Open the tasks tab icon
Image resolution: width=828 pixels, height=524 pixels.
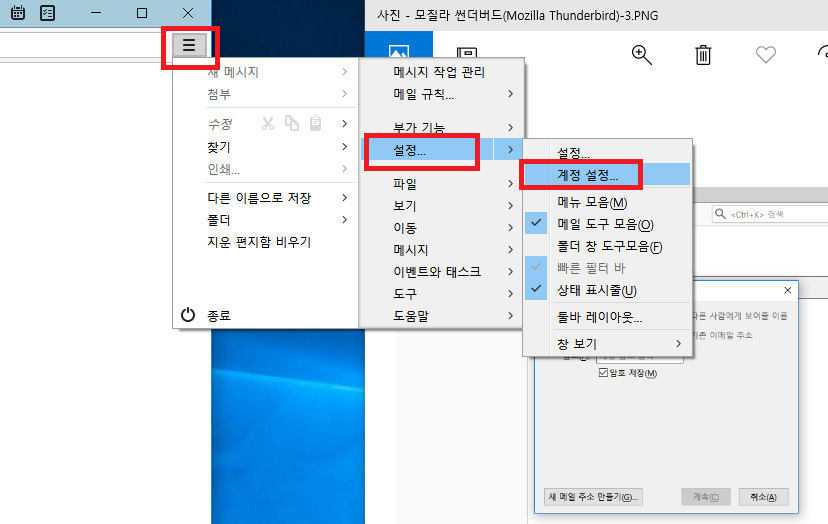coord(48,13)
